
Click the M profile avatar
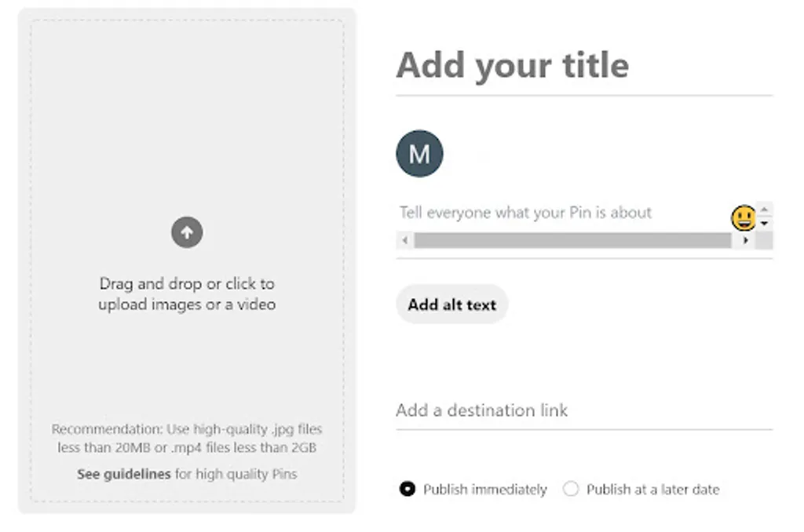point(419,154)
